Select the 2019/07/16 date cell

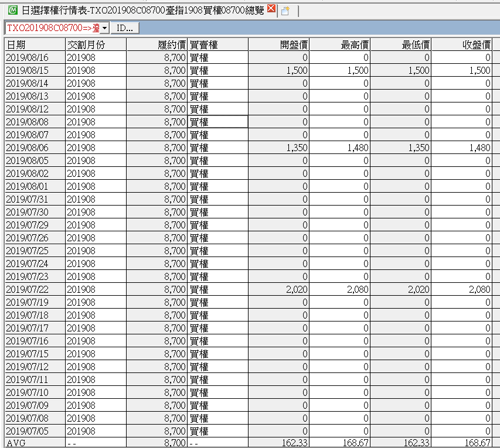(x=35, y=341)
